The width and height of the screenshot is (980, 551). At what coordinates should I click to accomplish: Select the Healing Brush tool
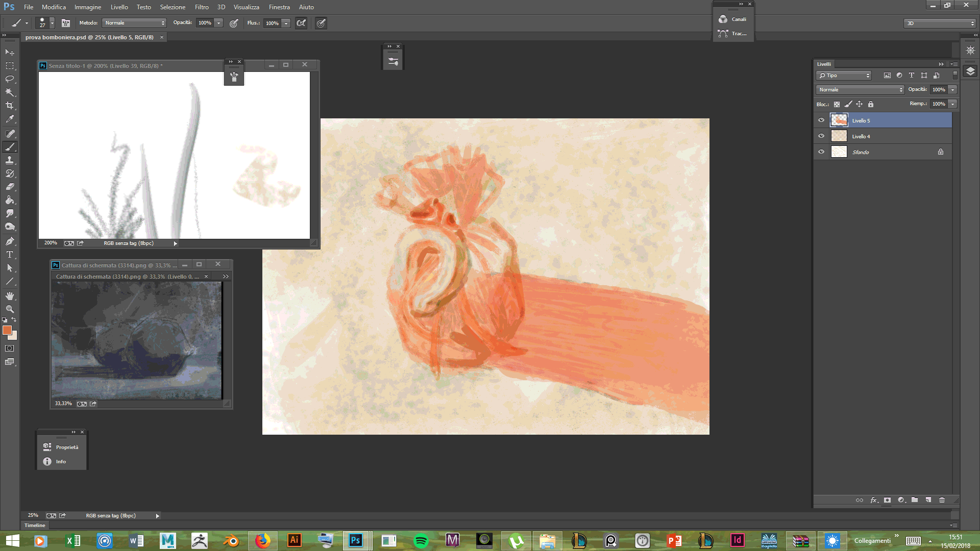click(x=10, y=133)
